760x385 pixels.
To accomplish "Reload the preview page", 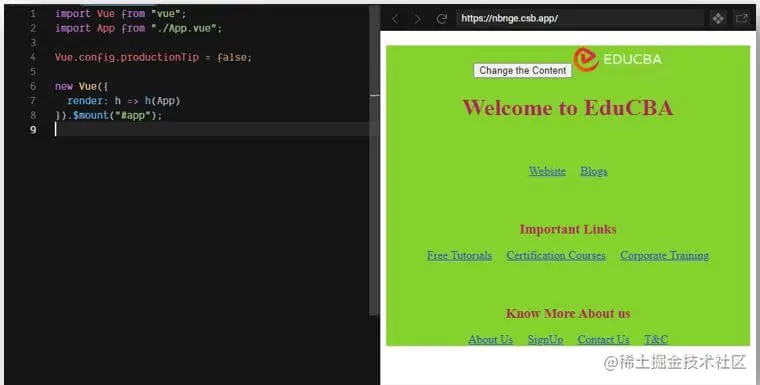I will [x=442, y=19].
